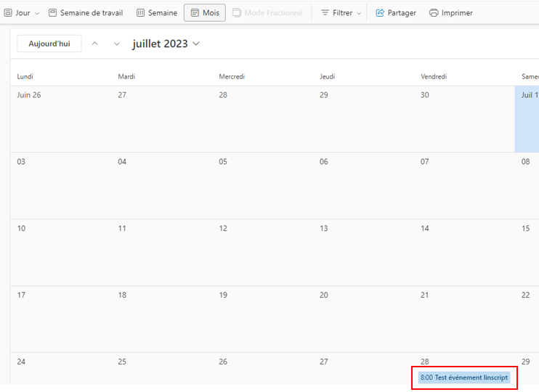Open the Jour view dropdown arrow
The width and height of the screenshot is (539, 392).
[x=38, y=13]
